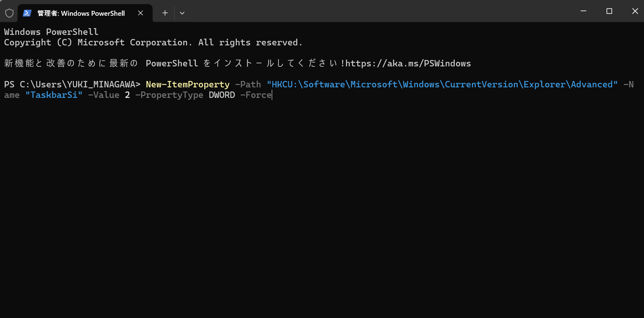Click the HKCU registry path string
Viewport: 644px width, 318px height.
[x=442, y=84]
